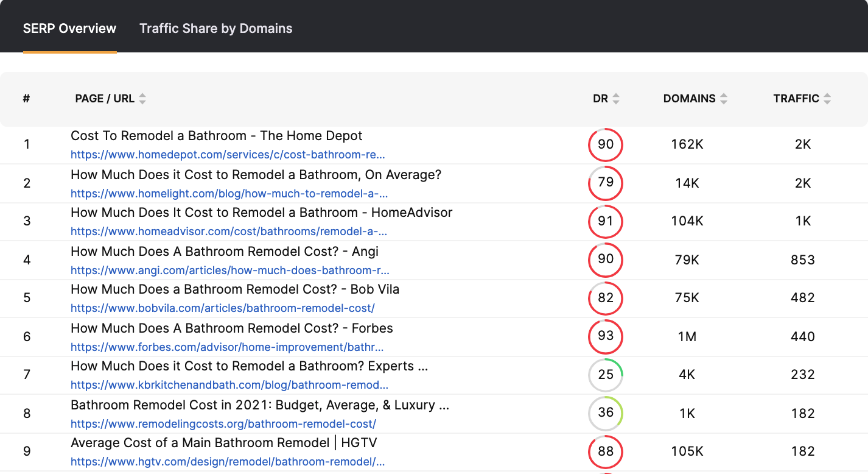Sort by the DR column arrows
The image size is (868, 474).
[x=616, y=99]
